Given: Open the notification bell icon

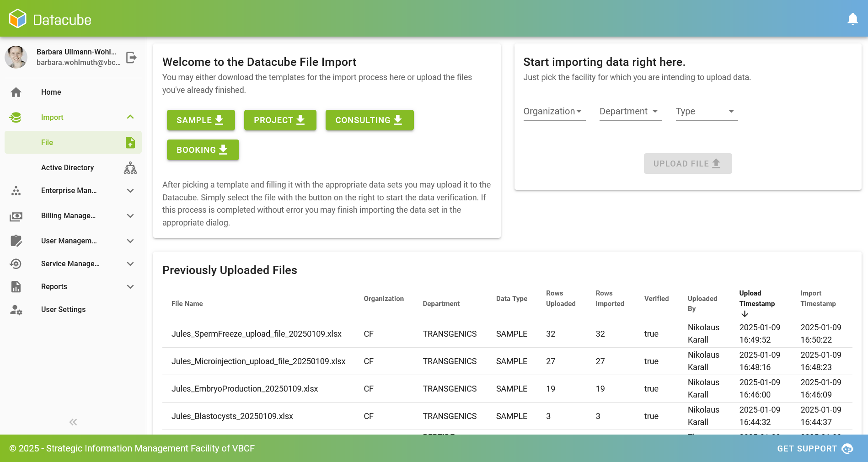Looking at the screenshot, I should [853, 18].
